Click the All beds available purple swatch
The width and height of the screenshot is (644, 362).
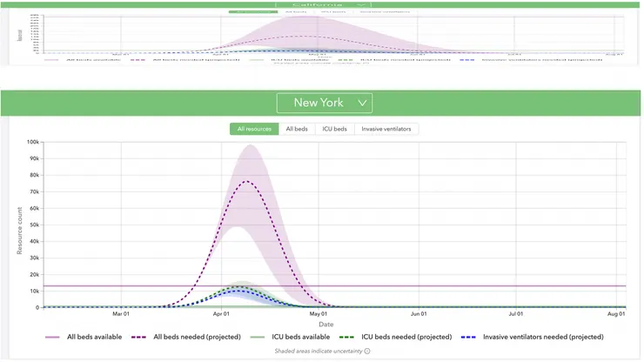click(52, 338)
